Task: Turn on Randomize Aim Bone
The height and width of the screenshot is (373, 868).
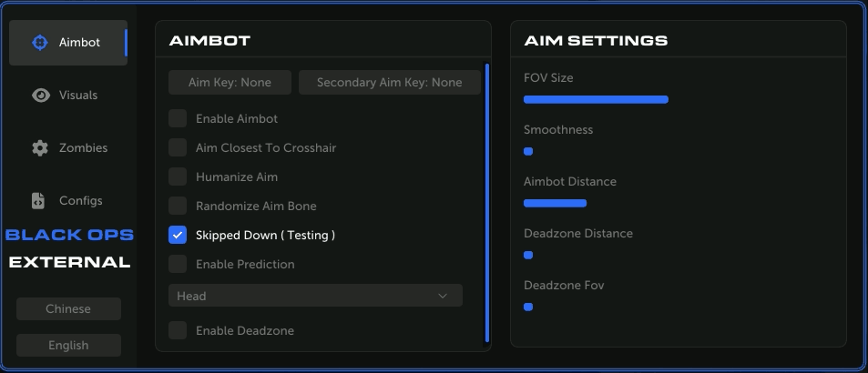Action: click(x=178, y=206)
